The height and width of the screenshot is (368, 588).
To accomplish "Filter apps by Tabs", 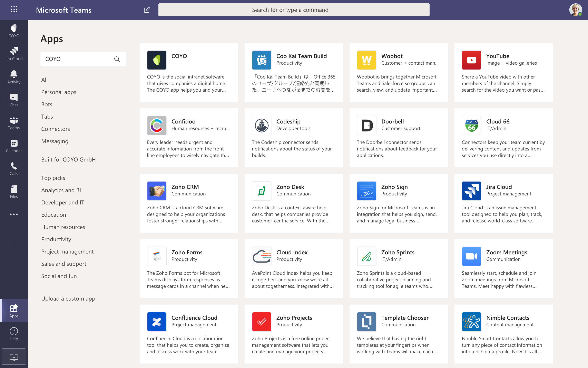I will tap(47, 117).
